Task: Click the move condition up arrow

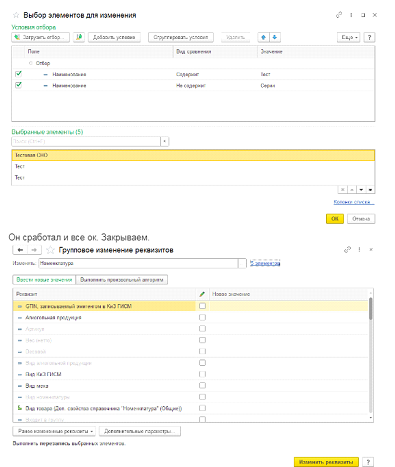Action: point(263,37)
